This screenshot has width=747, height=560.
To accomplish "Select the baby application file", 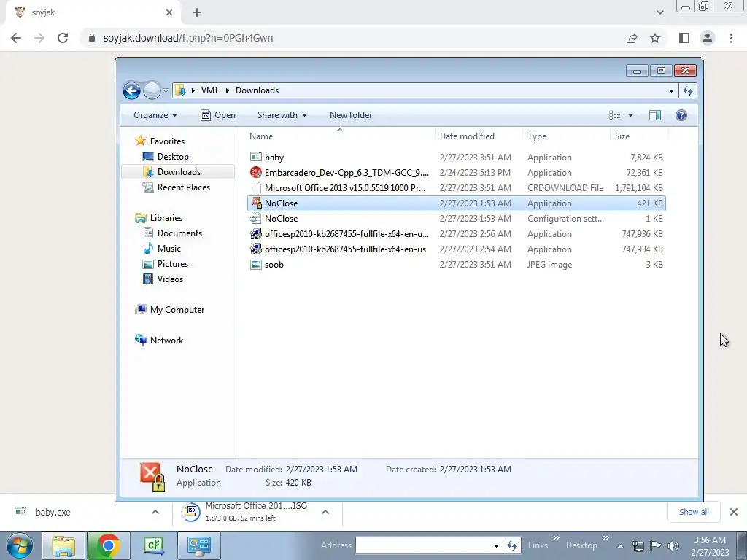I will (457, 157).
